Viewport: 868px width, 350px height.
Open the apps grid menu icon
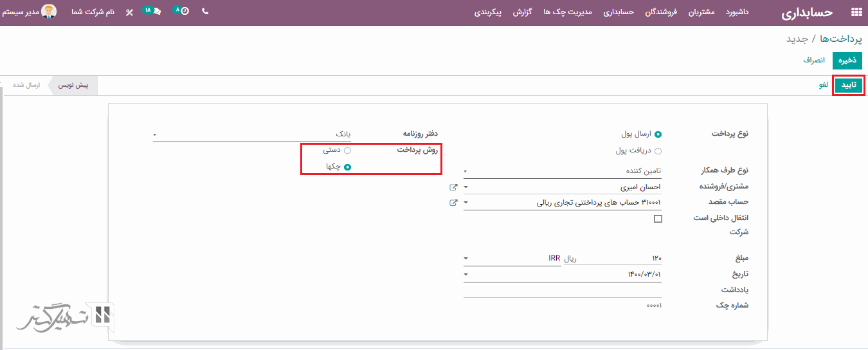856,12
